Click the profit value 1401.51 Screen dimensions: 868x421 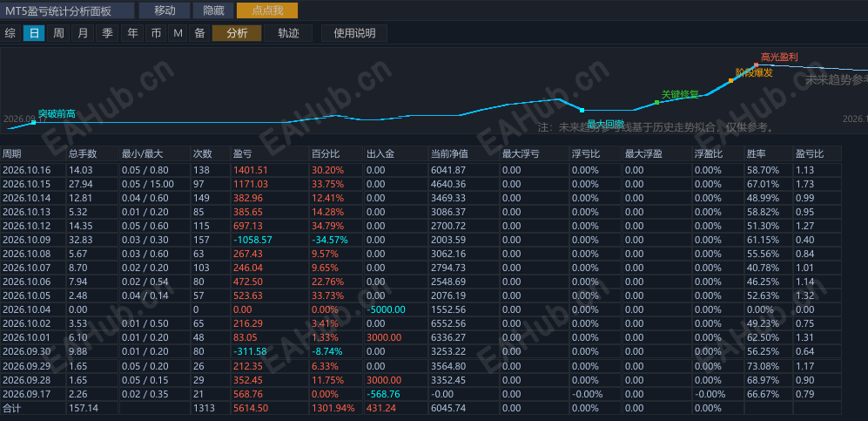251,170
